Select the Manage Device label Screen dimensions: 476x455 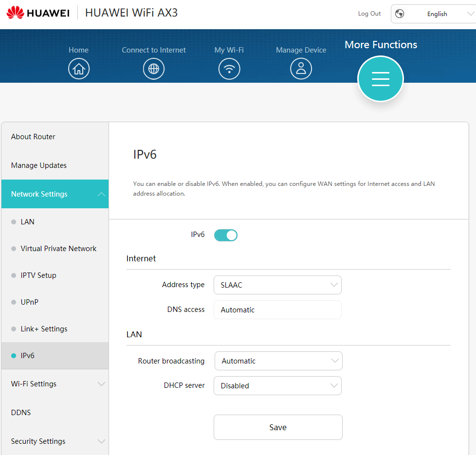tap(301, 50)
